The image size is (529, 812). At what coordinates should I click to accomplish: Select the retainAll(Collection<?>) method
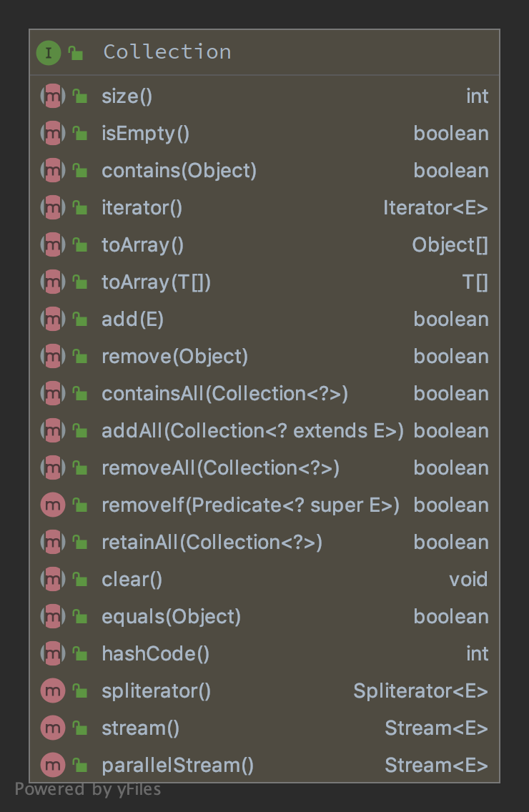(x=212, y=543)
